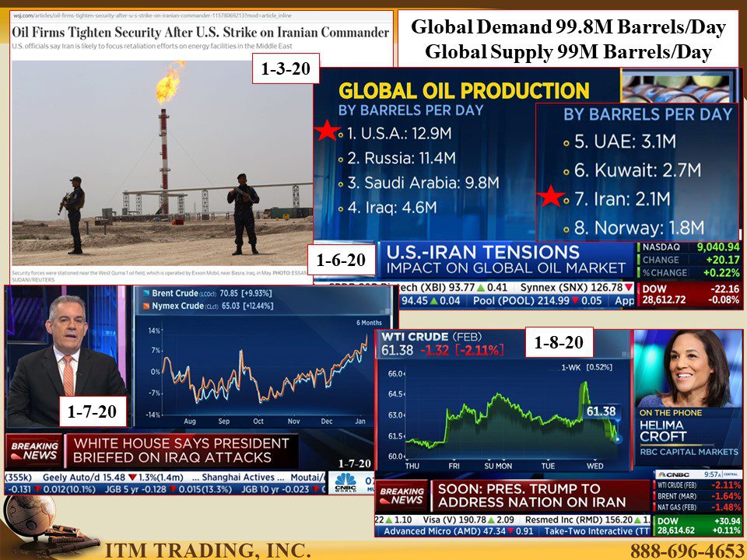Click the 1-6-20 date label
This screenshot has height=560, width=747.
point(341,260)
